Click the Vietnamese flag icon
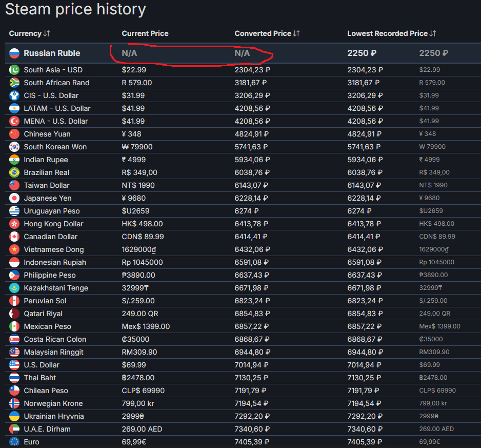The height and width of the screenshot is (448, 481). click(x=14, y=249)
